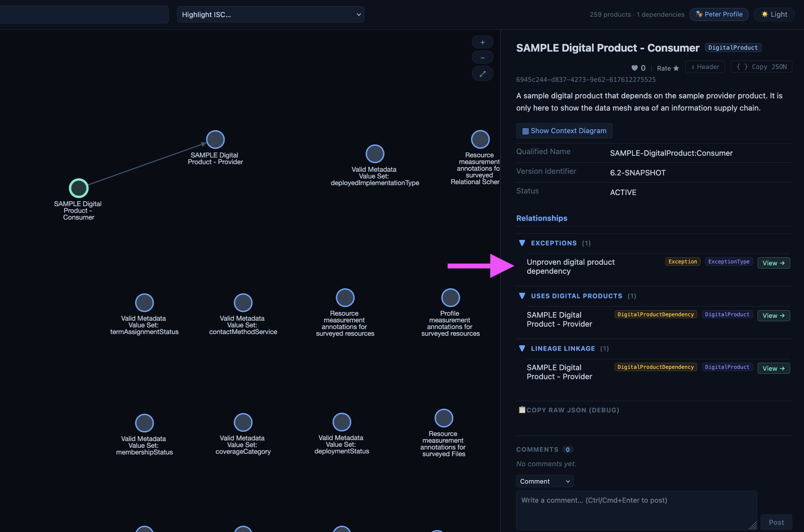Select the deployedImplementationType value set node
The width and height of the screenshot is (804, 532).
(x=375, y=154)
